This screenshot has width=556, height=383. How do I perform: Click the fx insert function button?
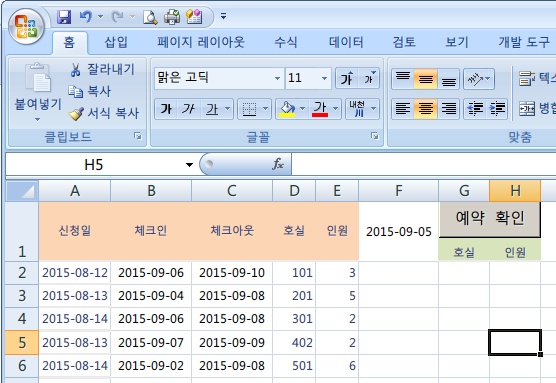pos(278,164)
